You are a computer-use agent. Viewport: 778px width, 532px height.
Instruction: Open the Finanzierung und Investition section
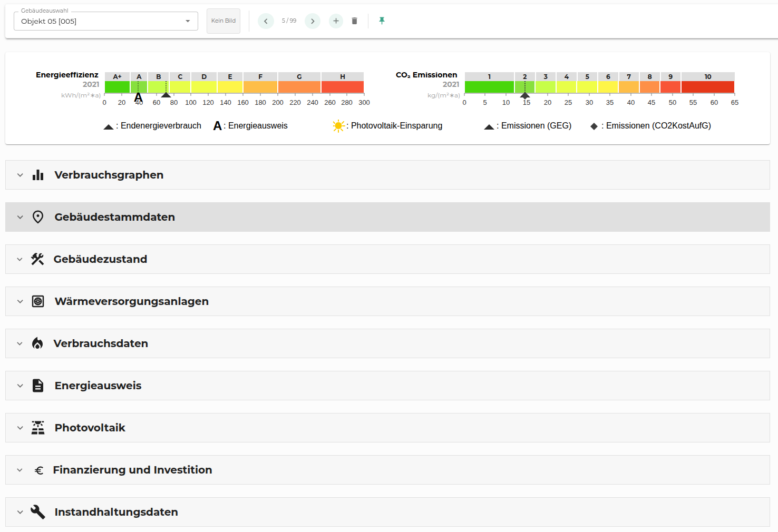(x=132, y=470)
